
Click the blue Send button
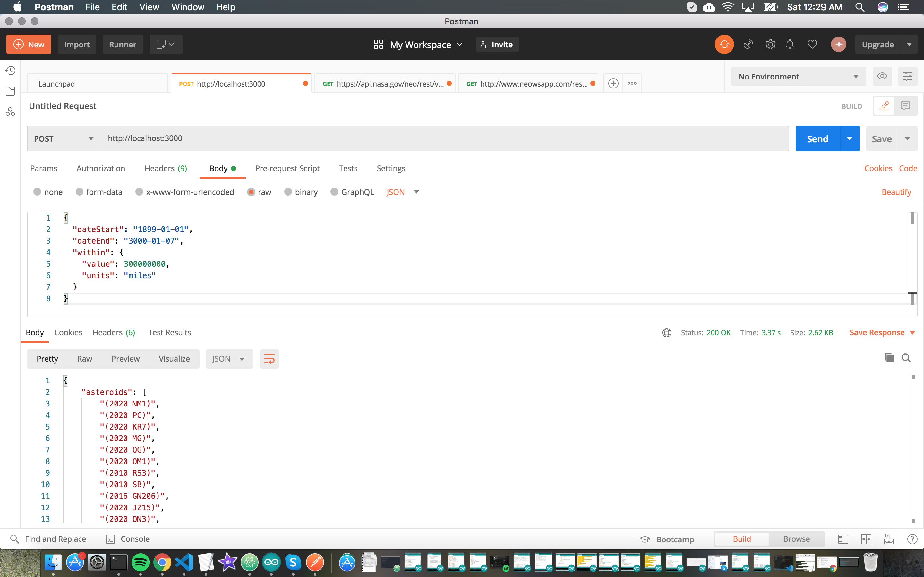tap(817, 138)
